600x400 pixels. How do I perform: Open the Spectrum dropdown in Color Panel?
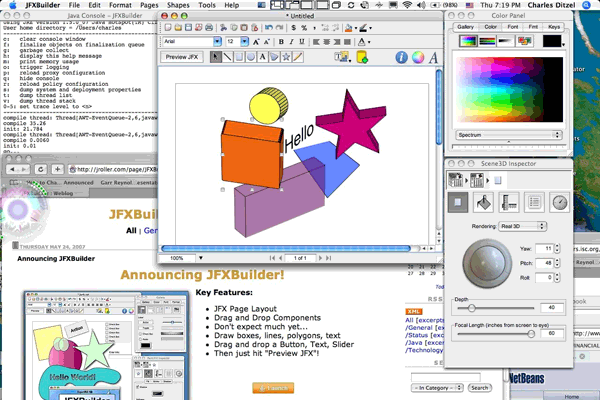(x=509, y=135)
